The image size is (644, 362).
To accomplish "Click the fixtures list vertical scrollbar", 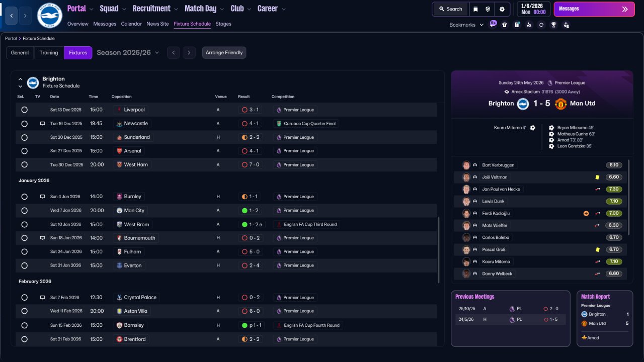I will point(439,250).
